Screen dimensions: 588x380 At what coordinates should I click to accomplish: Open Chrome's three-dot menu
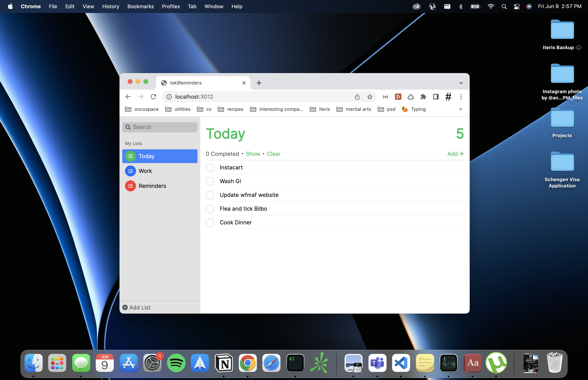point(461,97)
